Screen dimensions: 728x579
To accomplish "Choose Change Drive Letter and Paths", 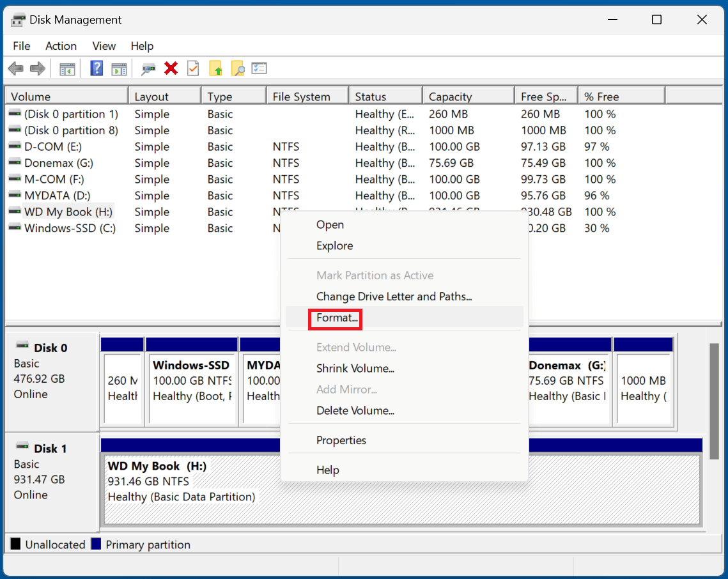I will [x=394, y=297].
